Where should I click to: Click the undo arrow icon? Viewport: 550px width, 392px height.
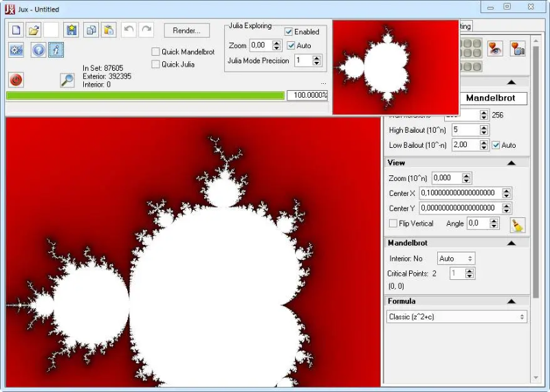coord(129,30)
